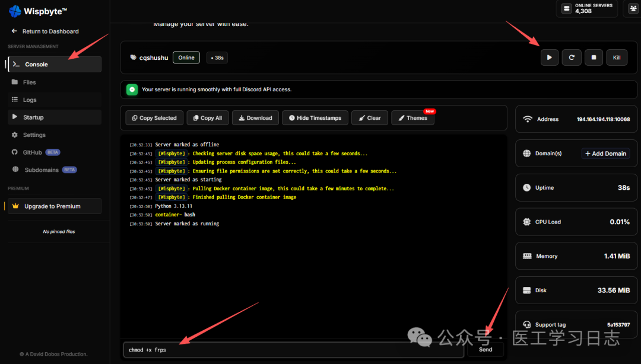Open the Console menu item
Viewport: 641px width, 364px height.
tap(55, 64)
